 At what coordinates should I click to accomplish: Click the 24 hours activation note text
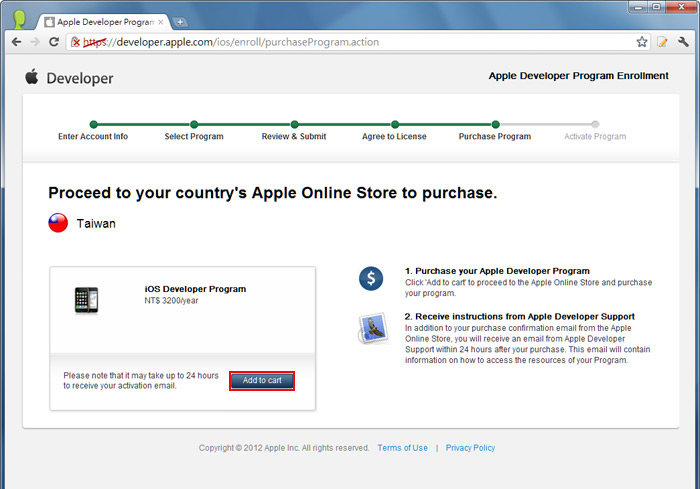141,380
